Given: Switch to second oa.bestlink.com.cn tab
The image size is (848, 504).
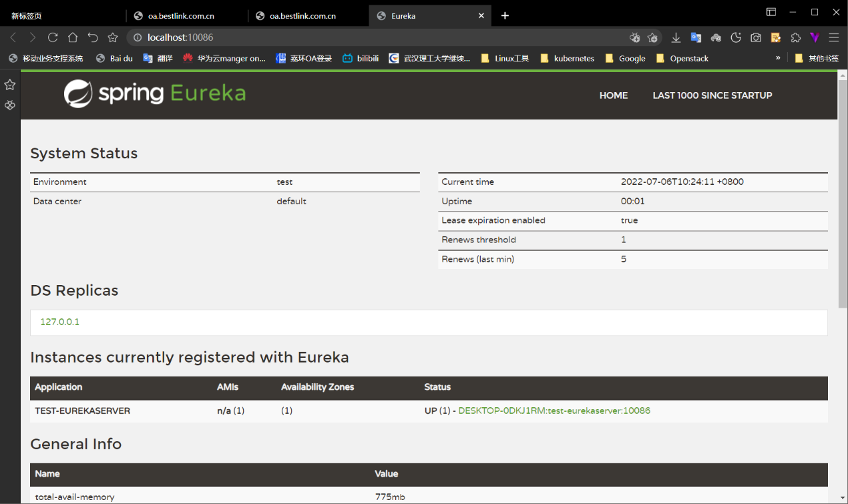Looking at the screenshot, I should pos(308,16).
